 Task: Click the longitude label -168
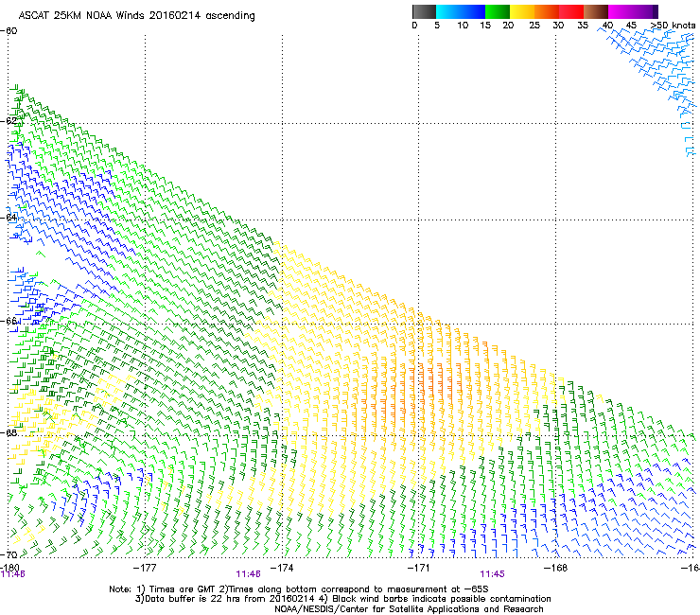click(x=556, y=568)
